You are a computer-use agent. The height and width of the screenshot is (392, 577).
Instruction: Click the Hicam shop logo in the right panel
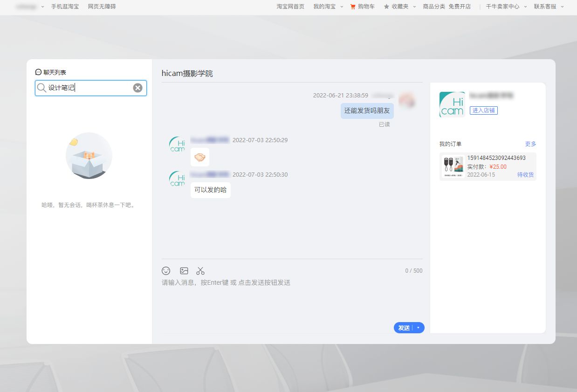(x=452, y=104)
